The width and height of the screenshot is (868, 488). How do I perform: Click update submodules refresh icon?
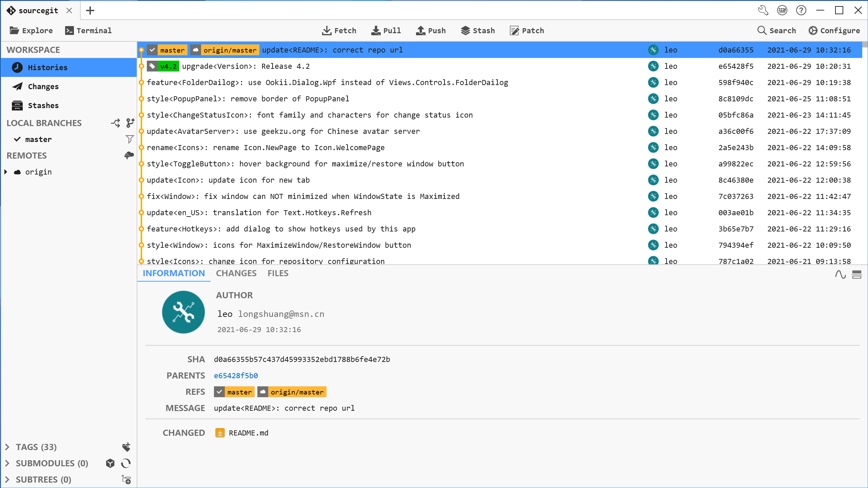[x=126, y=463]
